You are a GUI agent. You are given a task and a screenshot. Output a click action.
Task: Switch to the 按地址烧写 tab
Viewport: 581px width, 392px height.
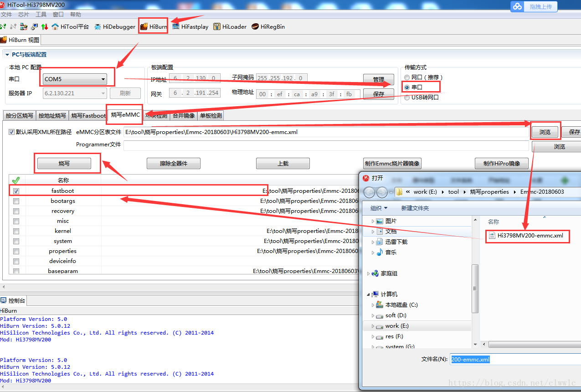52,116
